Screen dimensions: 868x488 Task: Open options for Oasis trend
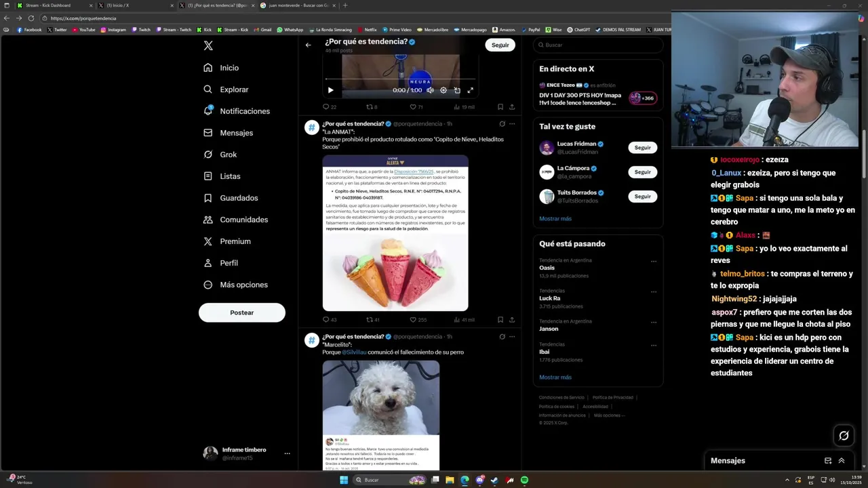coord(654,262)
